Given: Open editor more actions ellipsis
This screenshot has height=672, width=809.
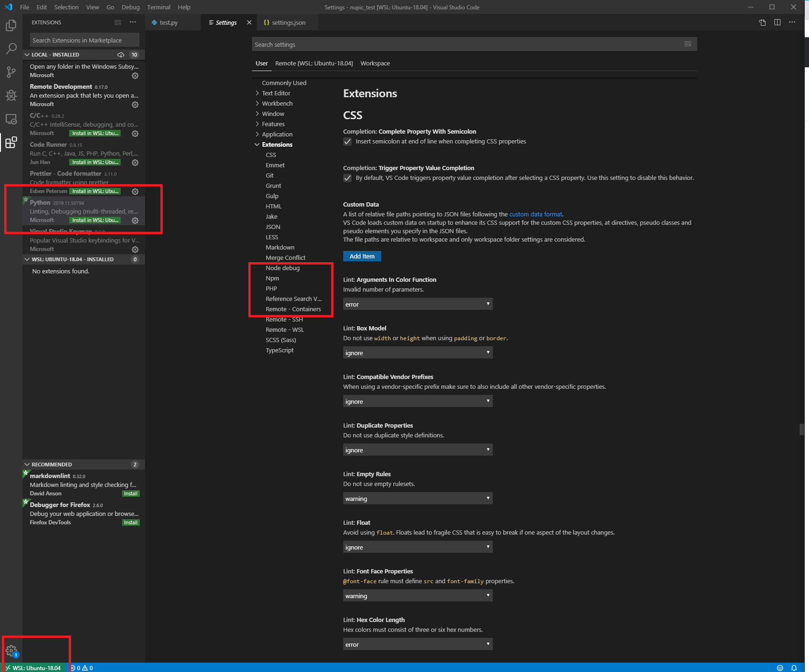Looking at the screenshot, I should pyautogui.click(x=792, y=22).
